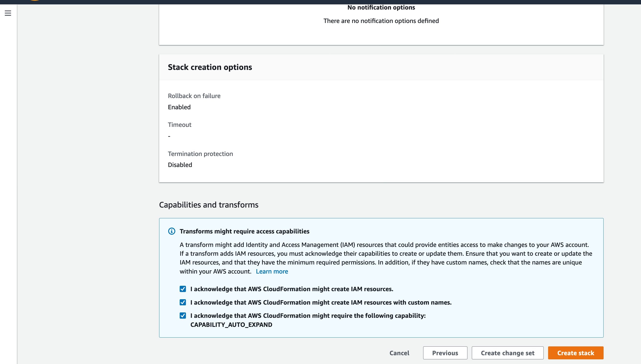Click Transforms might require access capabilities title
This screenshot has width=641, height=364.
coord(244,231)
